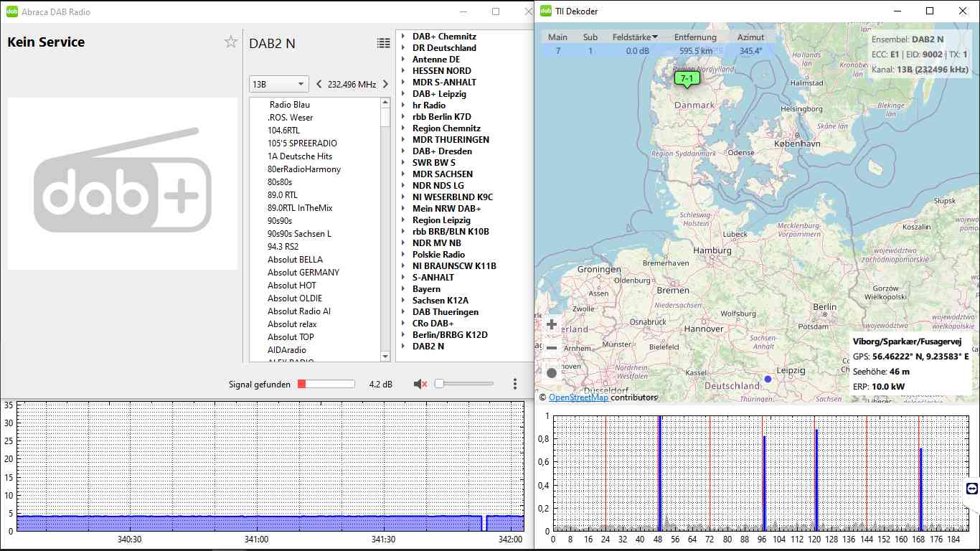Select the 7-1 transmitter marker on map

[687, 78]
